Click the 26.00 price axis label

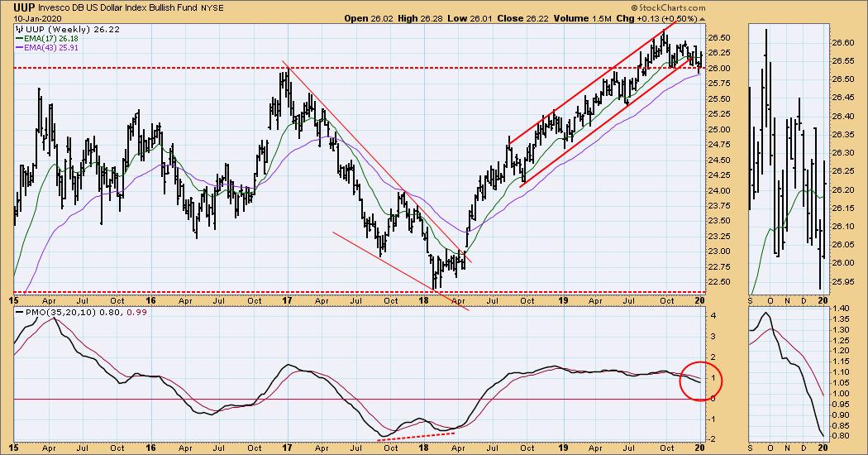point(719,68)
